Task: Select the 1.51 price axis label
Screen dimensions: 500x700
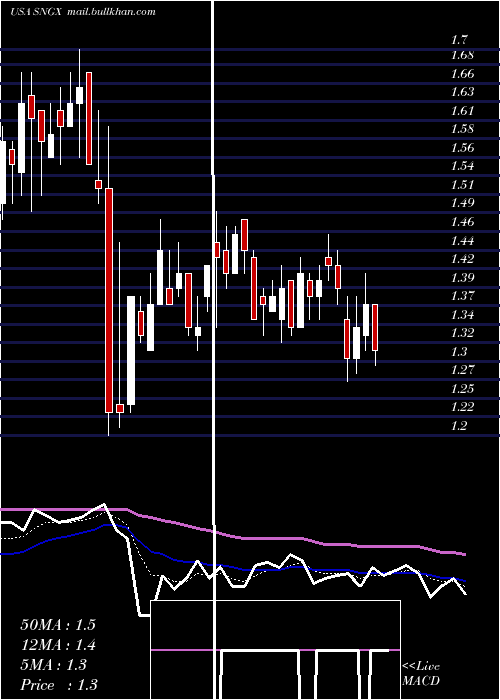Action: (x=462, y=185)
